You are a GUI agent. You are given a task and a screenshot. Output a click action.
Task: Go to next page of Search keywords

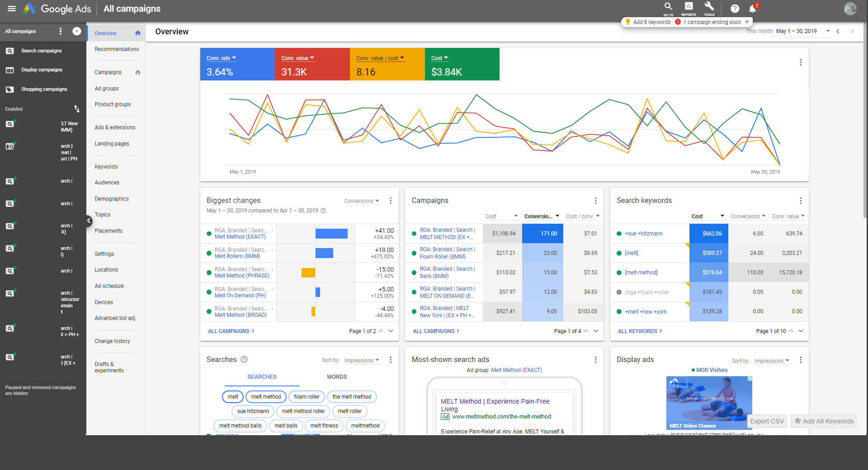click(801, 331)
